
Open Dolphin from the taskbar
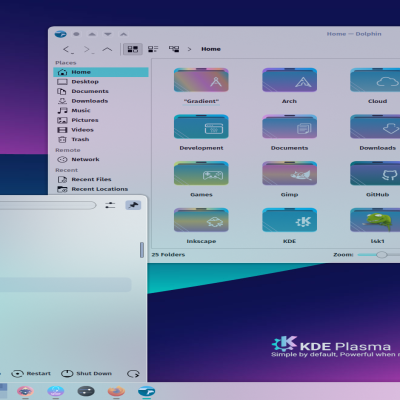(x=147, y=391)
